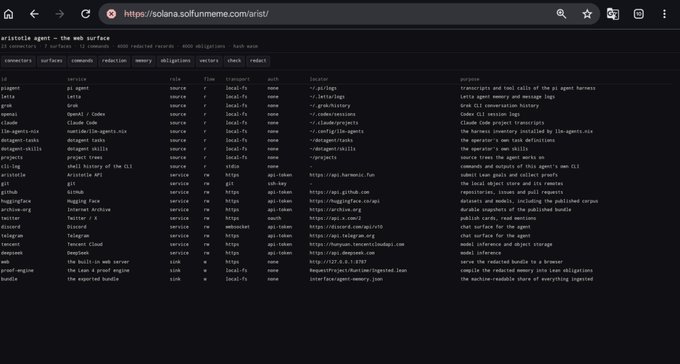Click the locator 'http://127.0.0.1:8787'
680x364 pixels.
pyautogui.click(x=338, y=262)
